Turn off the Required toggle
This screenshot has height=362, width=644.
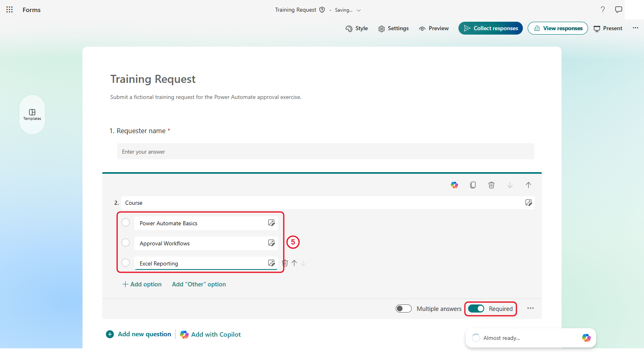coord(476,309)
